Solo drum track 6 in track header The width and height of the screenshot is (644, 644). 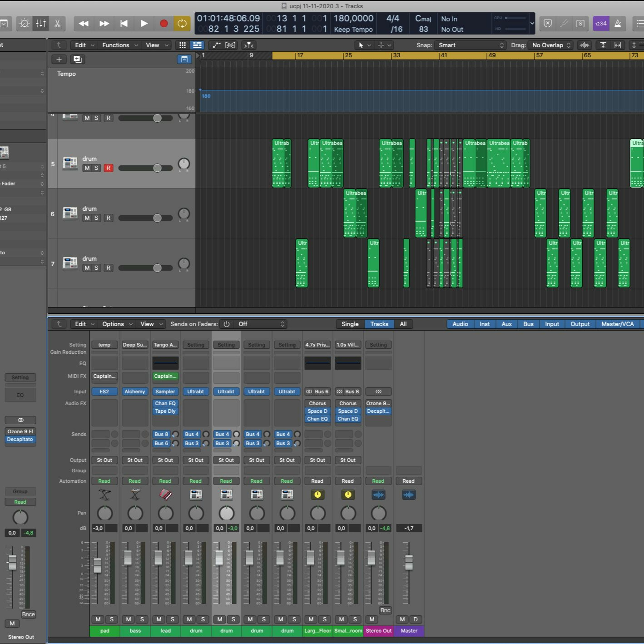(96, 218)
